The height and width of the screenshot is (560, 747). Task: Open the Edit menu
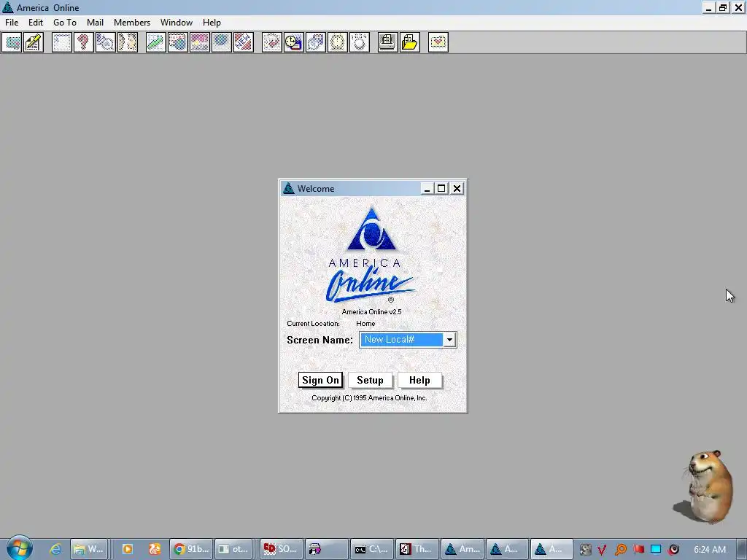35,23
